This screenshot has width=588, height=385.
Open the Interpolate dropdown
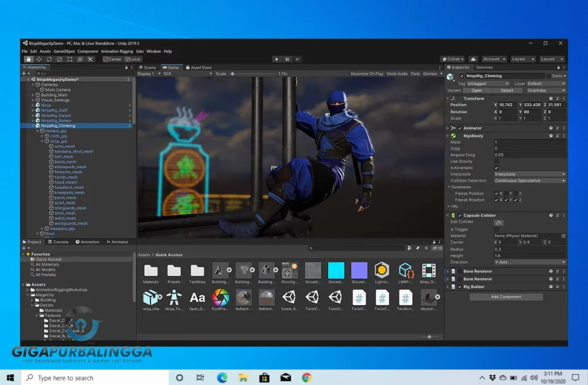pyautogui.click(x=529, y=174)
